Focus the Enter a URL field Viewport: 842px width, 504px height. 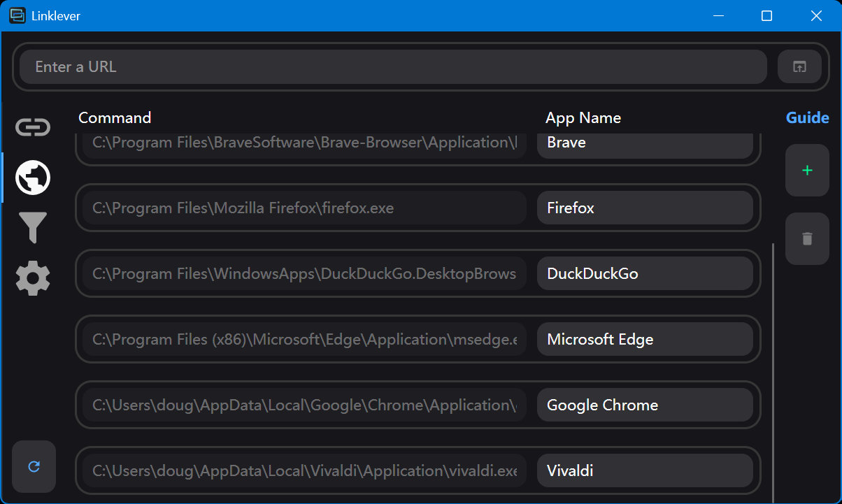(x=393, y=67)
